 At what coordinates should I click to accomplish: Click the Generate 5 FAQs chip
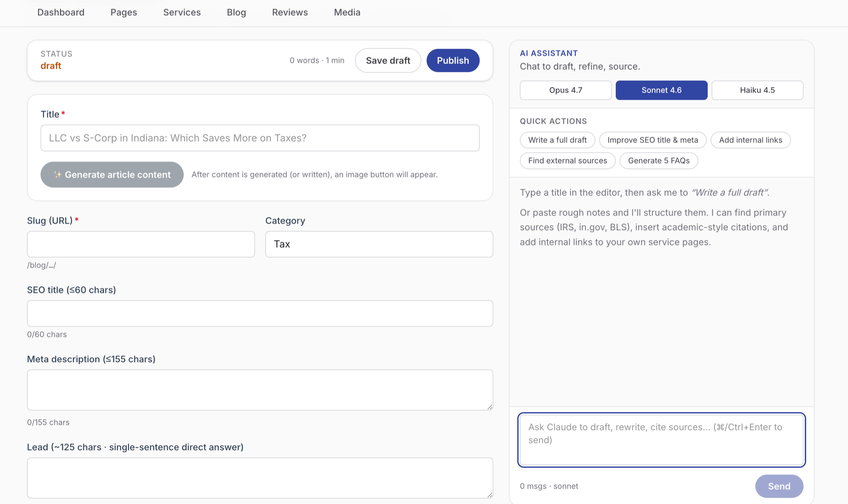point(658,161)
